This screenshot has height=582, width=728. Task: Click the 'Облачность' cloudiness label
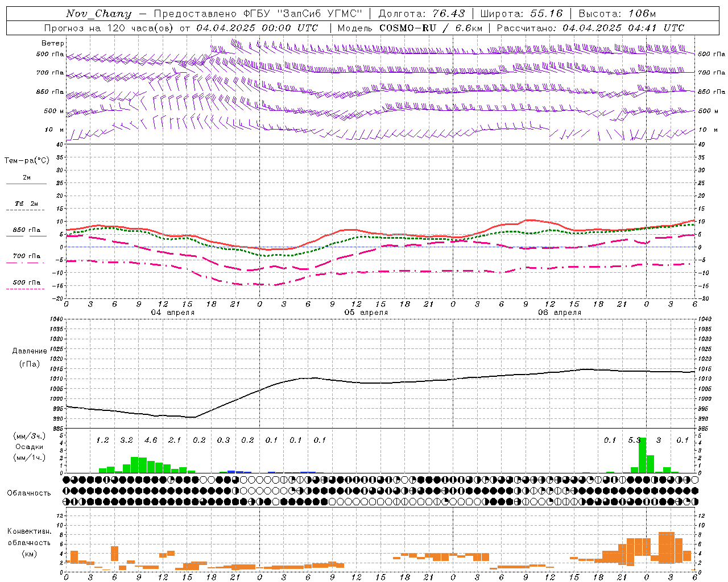pos(29,493)
